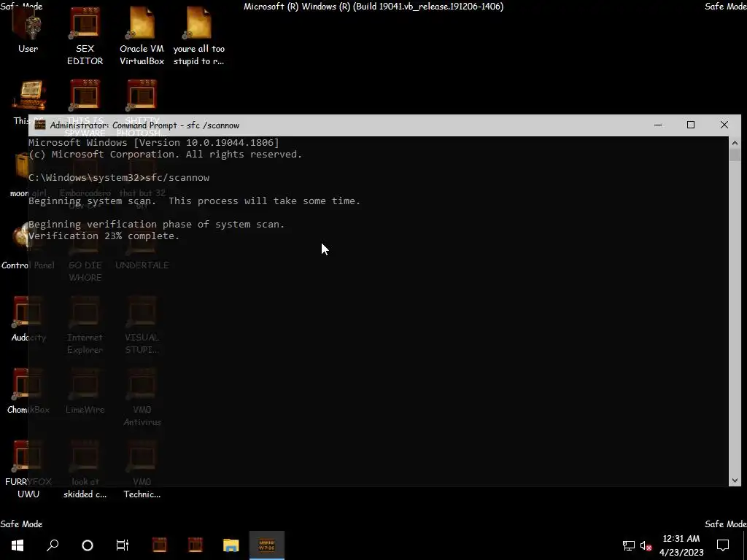Open network status tray icon
The height and width of the screenshot is (560, 747).
tap(628, 545)
